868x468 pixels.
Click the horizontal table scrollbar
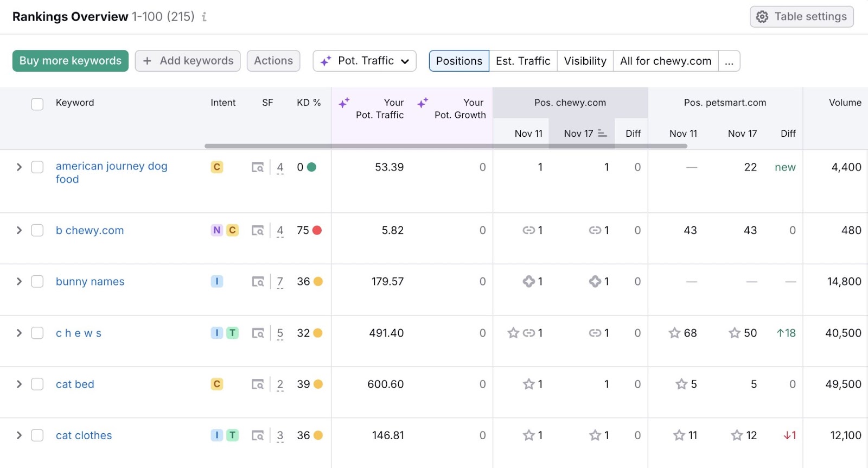[445, 146]
